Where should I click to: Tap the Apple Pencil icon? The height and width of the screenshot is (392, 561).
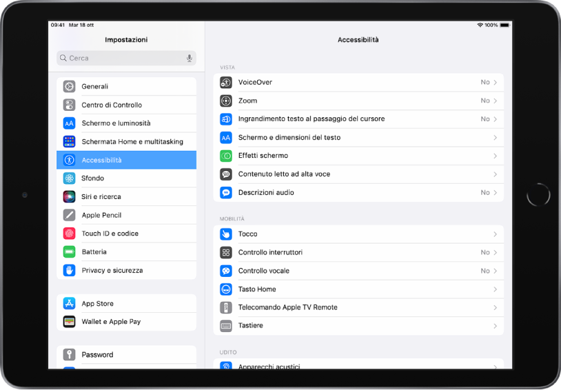[x=69, y=215]
